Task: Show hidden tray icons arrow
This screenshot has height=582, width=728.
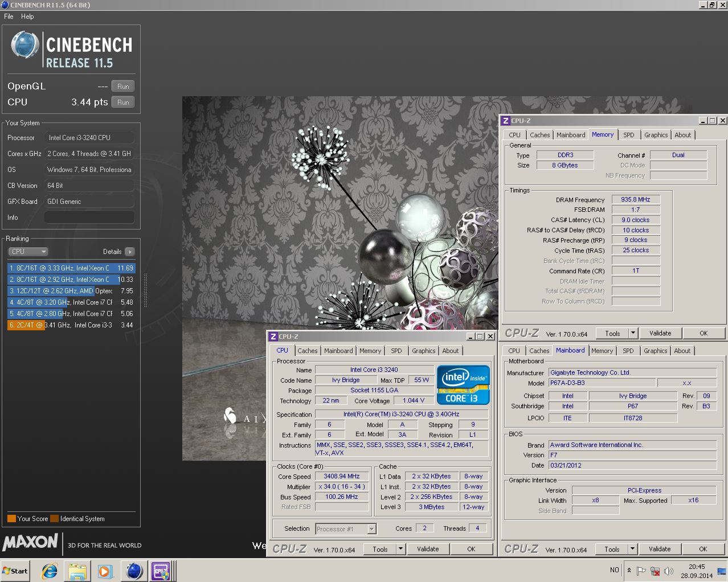Action: coord(629,571)
